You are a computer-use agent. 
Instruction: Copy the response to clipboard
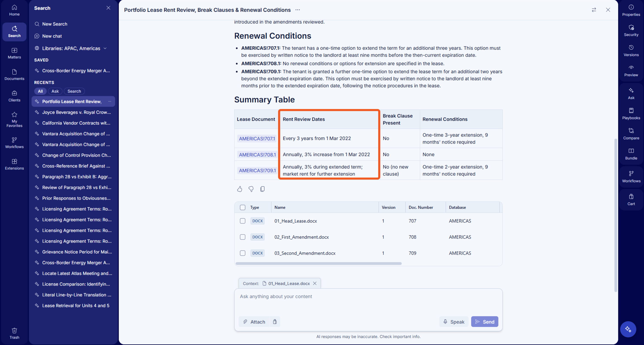click(262, 189)
